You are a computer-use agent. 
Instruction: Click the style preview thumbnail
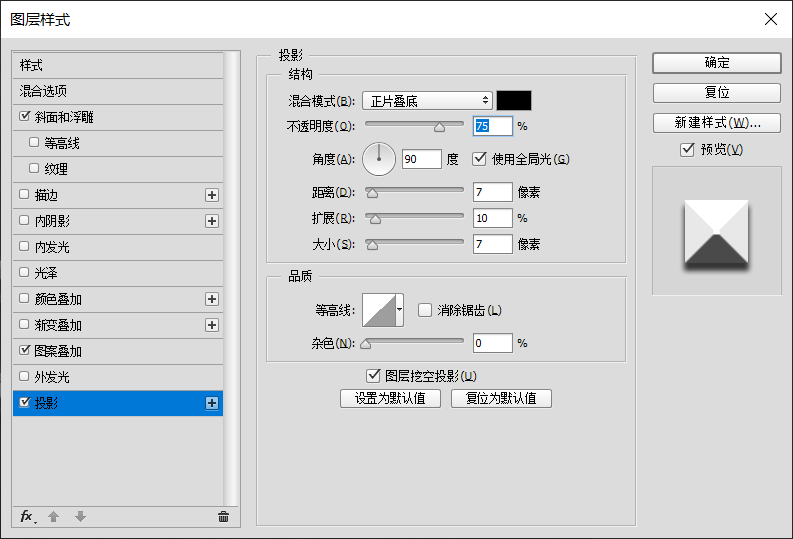(717, 231)
